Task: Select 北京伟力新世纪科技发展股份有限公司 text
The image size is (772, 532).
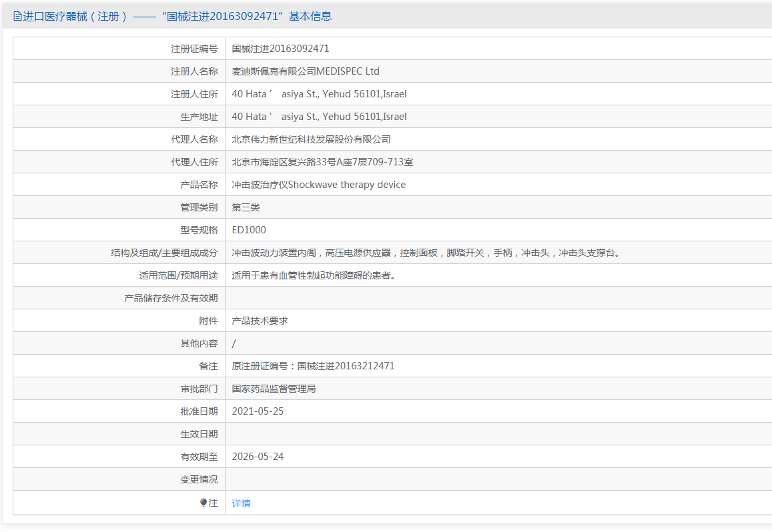Action: coord(311,139)
